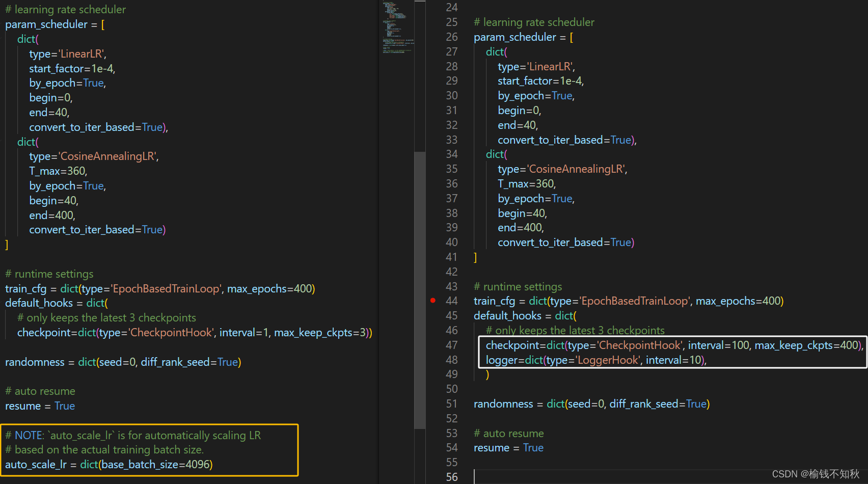Screen dimensions: 868x484
Task: Click closing bracket ']' on line 41
Action: pos(475,257)
